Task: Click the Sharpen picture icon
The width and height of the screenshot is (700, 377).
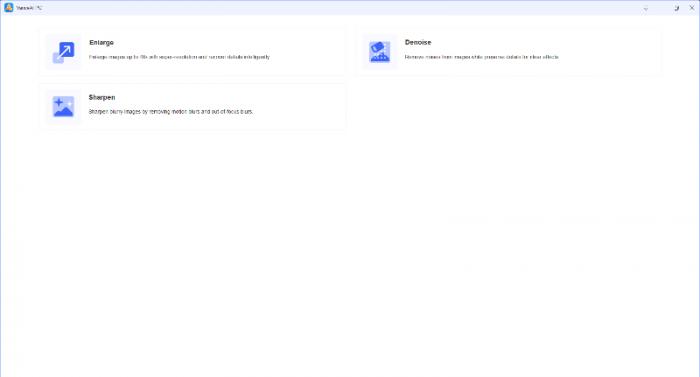Action: click(63, 107)
